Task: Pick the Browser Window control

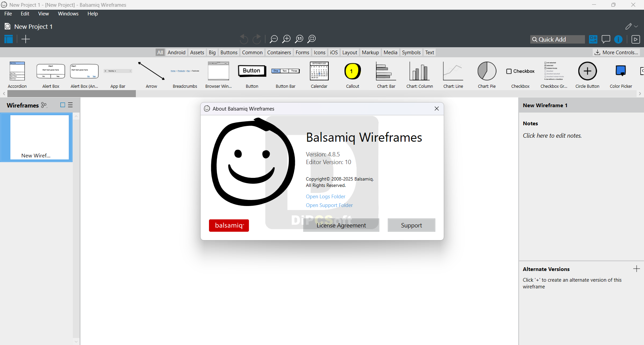Action: coord(218,75)
